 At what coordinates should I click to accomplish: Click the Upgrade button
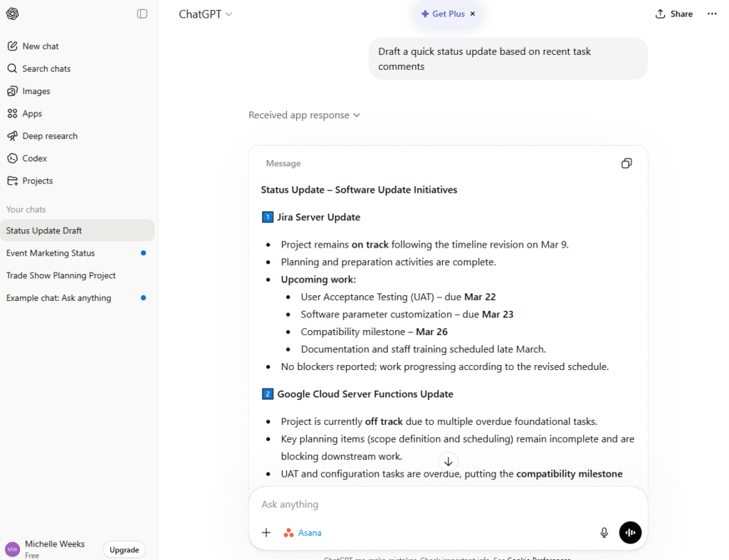[124, 549]
